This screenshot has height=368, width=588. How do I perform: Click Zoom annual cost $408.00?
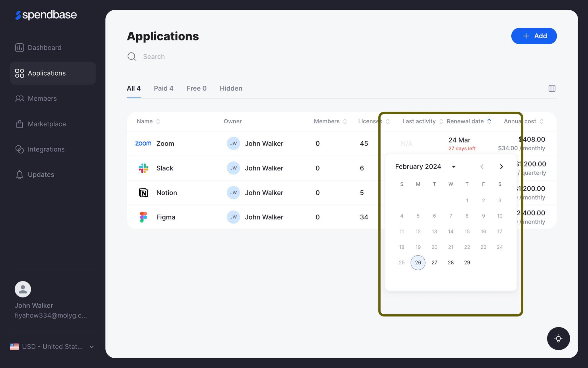point(532,139)
